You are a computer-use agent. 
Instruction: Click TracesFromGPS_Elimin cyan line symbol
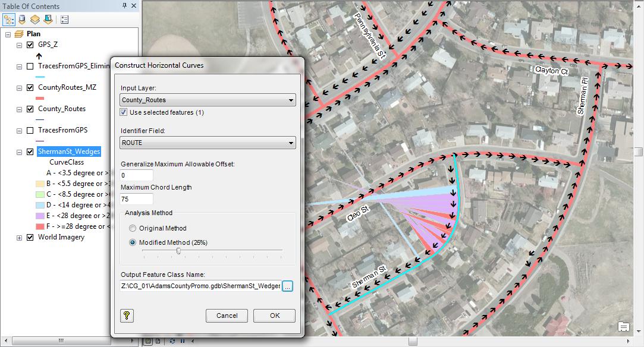(x=40, y=77)
